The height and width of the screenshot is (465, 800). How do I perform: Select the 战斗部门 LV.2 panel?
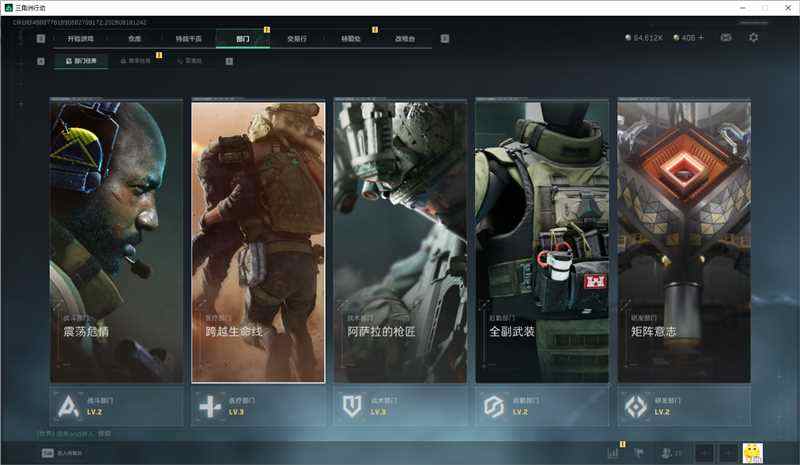tap(117, 406)
